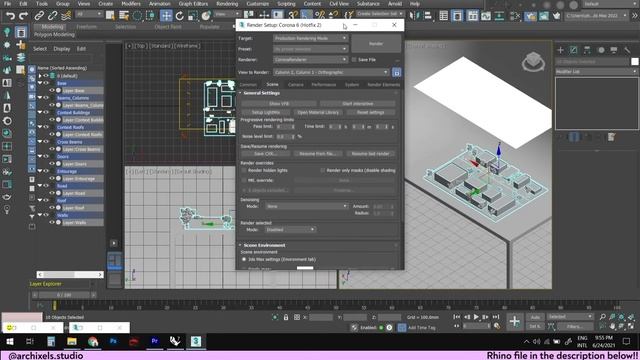Viewport: 640px width, 360px height.
Task: Open the Create panel plus tab
Action: [x=560, y=50]
